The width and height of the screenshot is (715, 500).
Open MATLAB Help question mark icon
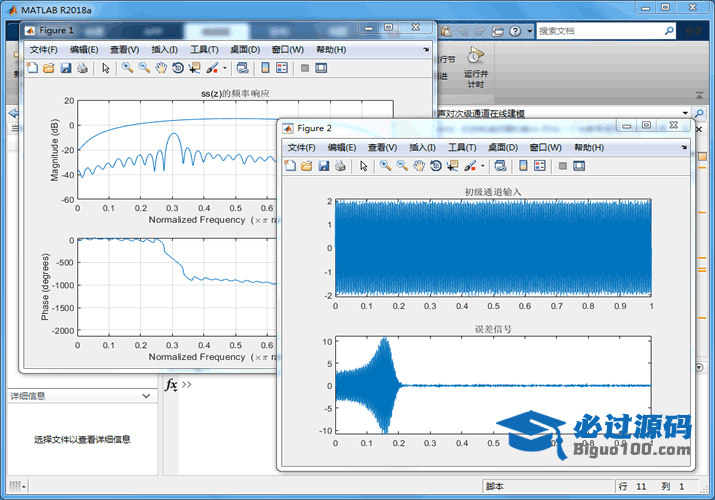tap(515, 31)
